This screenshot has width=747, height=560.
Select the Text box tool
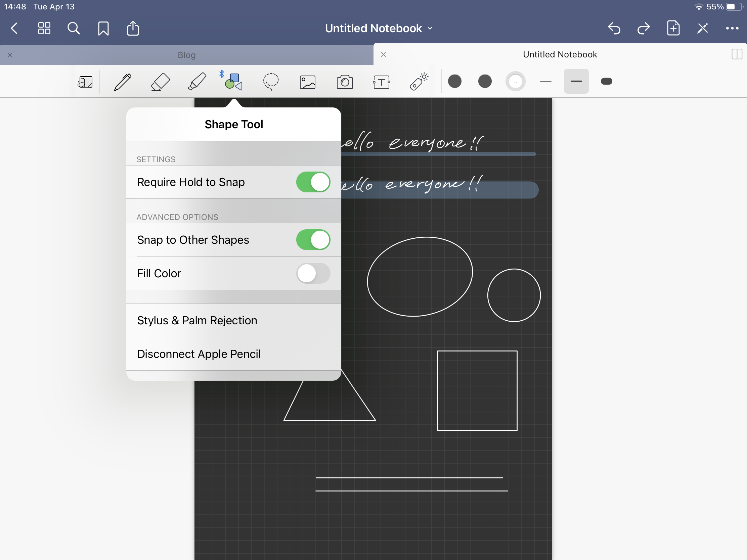point(381,82)
